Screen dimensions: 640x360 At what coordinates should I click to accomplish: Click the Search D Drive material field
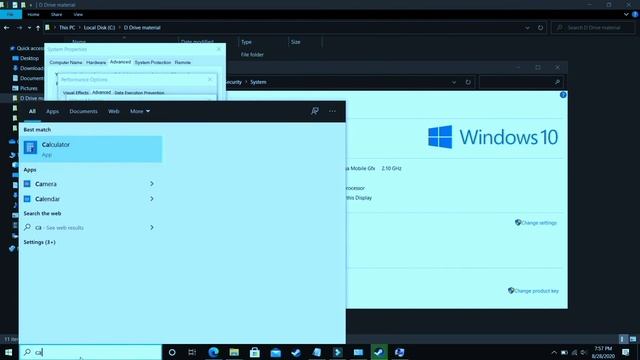[x=593, y=28]
